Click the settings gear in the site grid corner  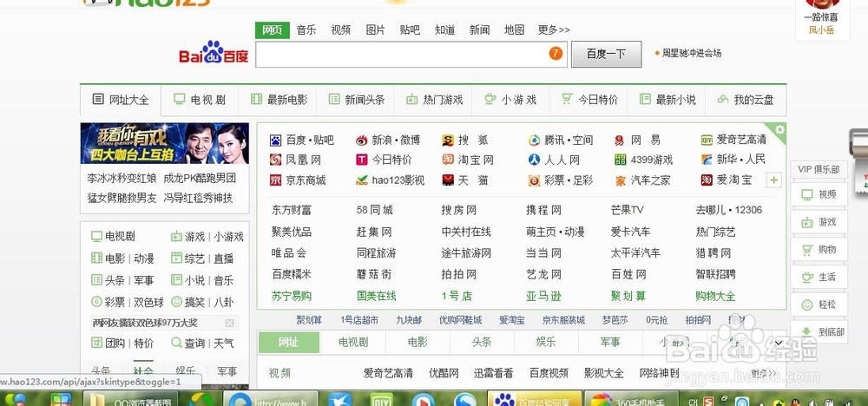click(779, 130)
